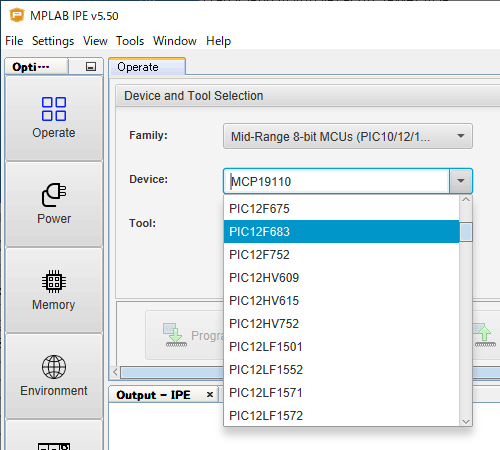Minimize the Options side panel
Screen dimensions: 500x450
(x=91, y=67)
